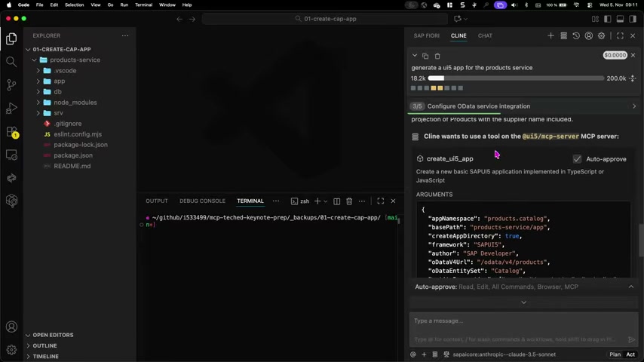644x362 pixels.
Task: Open README.md file
Action: tap(72, 166)
